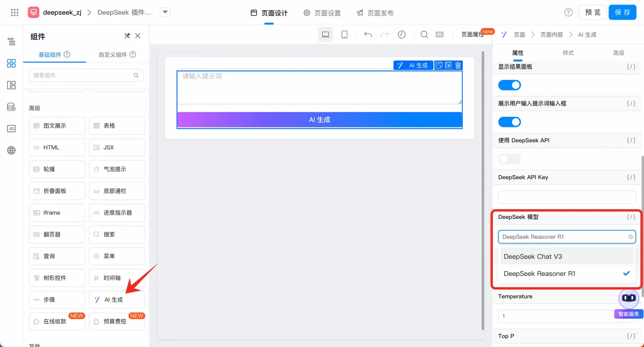This screenshot has width=644, height=347.
Task: Select the AI 生成 component in list
Action: coord(117,300)
